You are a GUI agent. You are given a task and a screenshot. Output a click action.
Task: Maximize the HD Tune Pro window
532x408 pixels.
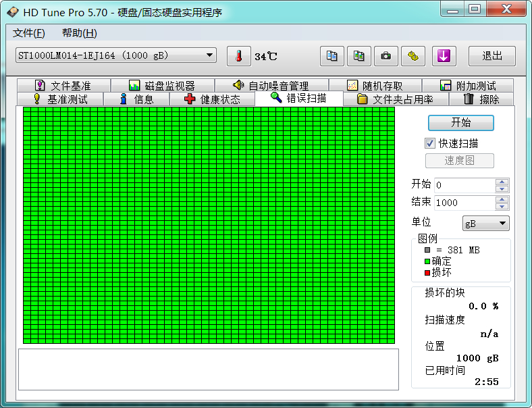(475, 9)
